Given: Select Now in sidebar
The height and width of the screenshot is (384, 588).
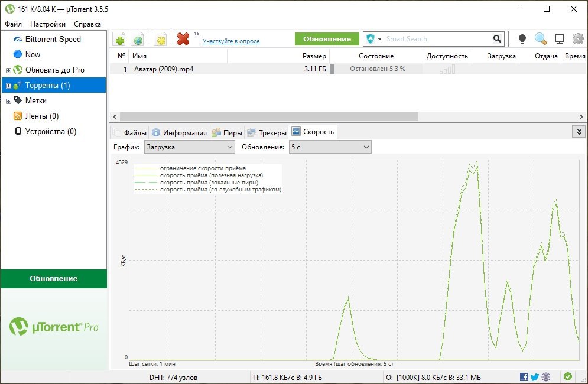Looking at the screenshot, I should point(33,54).
